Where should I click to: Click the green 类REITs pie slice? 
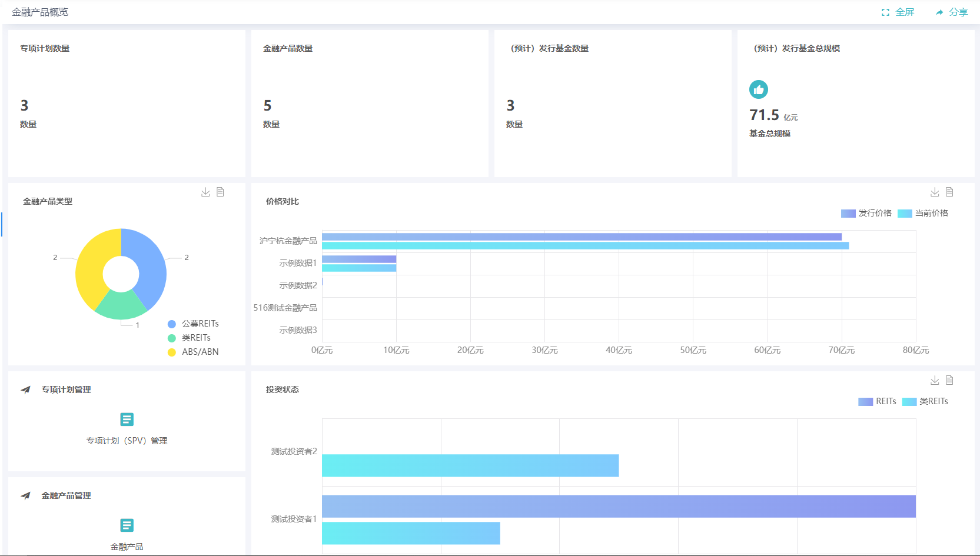click(x=121, y=306)
